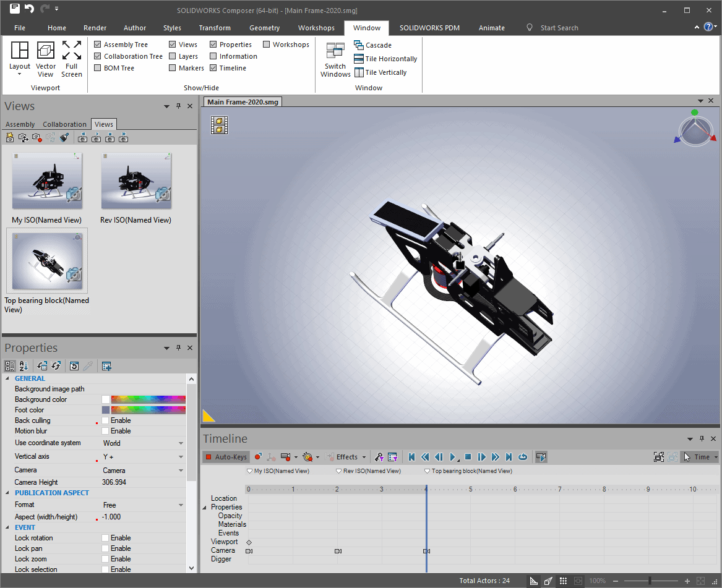Screen dimensions: 722x588
Task: Uncheck the Assembly Tree checkbox
Action: [98, 44]
